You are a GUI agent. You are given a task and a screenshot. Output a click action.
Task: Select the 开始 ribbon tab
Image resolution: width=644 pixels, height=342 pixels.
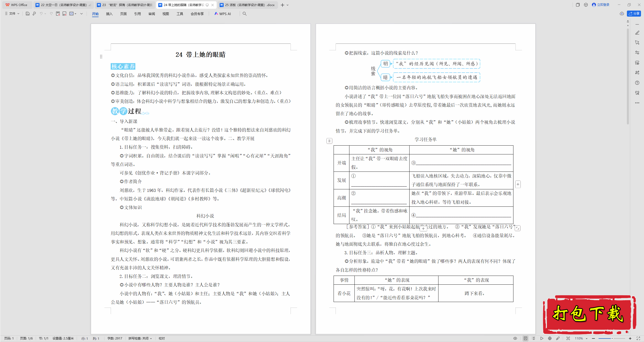95,14
